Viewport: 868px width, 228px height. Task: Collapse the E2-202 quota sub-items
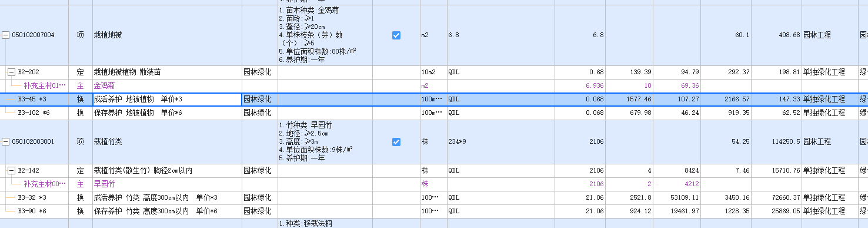pos(11,72)
